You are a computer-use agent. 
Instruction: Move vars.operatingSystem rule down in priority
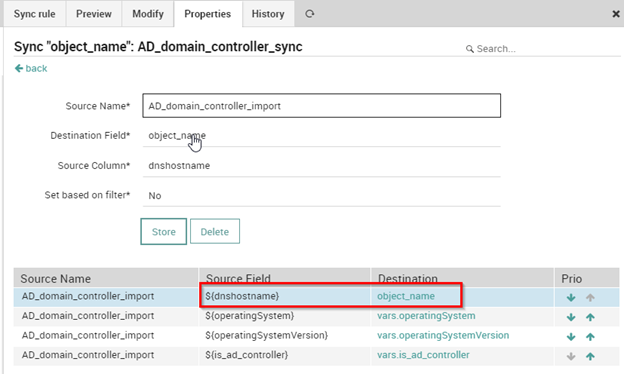click(x=571, y=317)
